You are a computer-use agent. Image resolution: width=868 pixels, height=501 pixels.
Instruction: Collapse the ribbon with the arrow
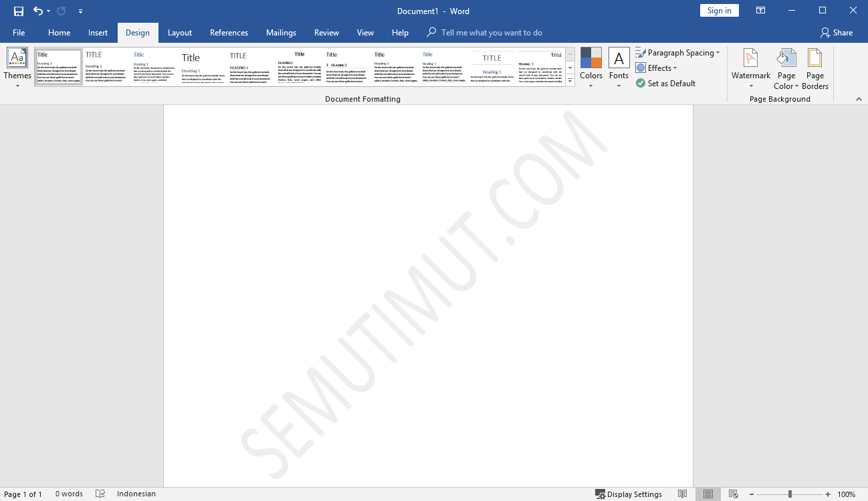coord(859,99)
